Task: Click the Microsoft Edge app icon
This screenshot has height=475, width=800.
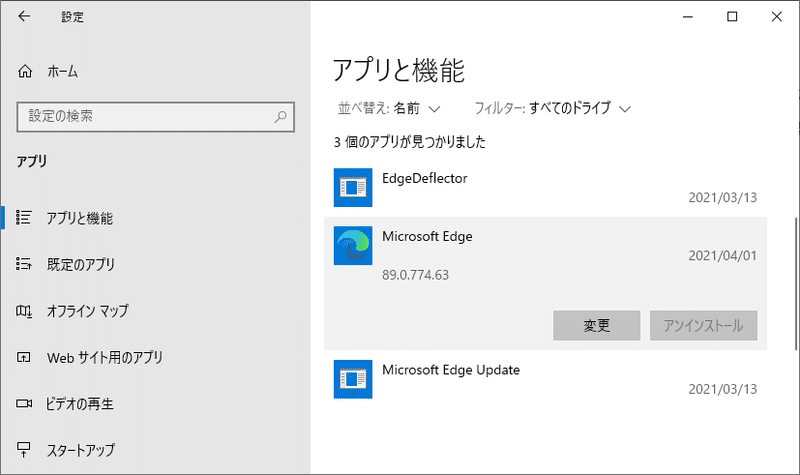Action: point(353,245)
